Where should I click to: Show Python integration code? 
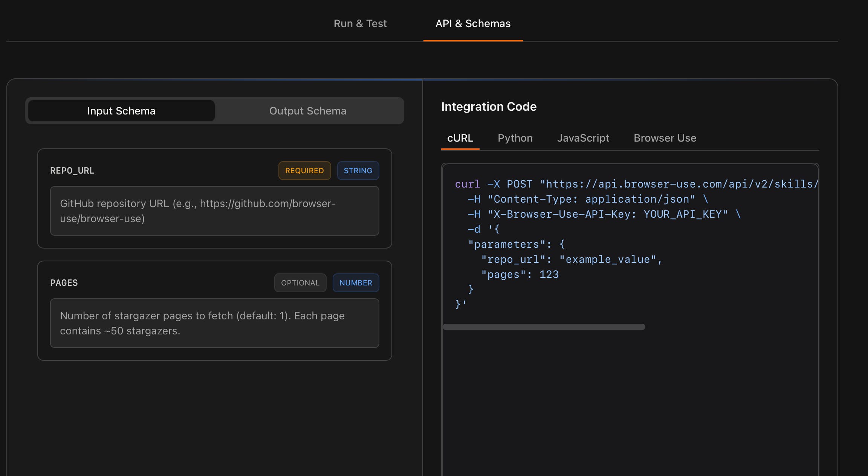click(x=515, y=138)
